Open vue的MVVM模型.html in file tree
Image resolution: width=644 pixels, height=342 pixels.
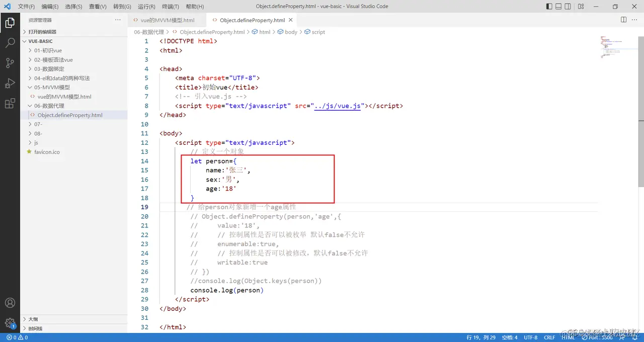(x=64, y=97)
